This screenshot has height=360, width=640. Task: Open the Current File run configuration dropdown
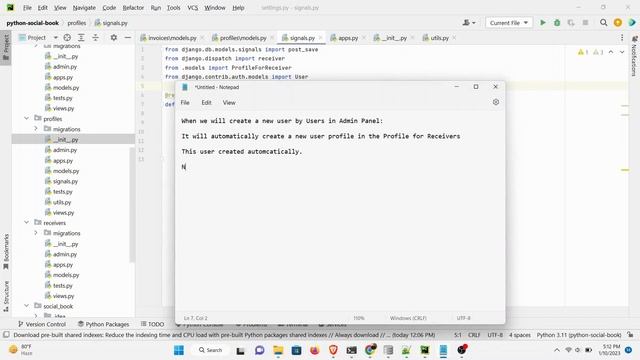509,23
